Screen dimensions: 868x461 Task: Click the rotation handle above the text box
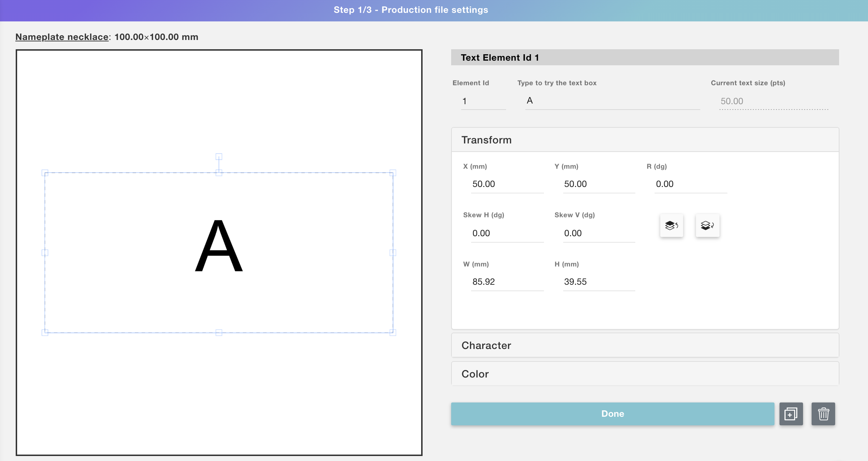219,157
